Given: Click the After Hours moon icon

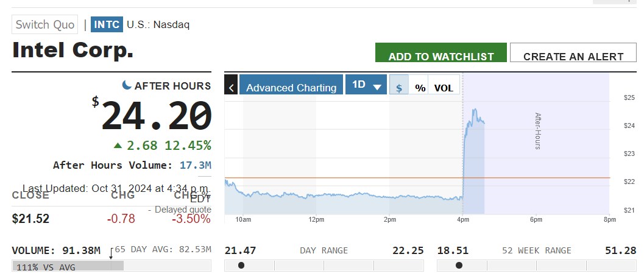Looking at the screenshot, I should point(127,85).
